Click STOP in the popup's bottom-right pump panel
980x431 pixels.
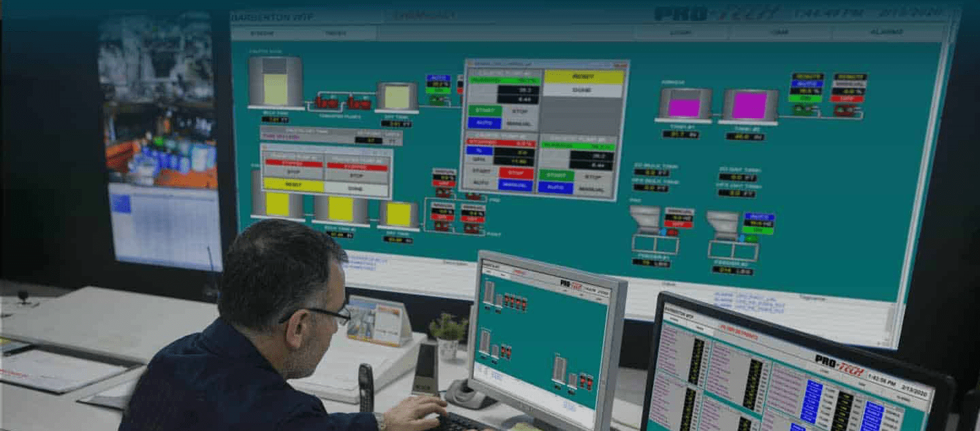(594, 176)
